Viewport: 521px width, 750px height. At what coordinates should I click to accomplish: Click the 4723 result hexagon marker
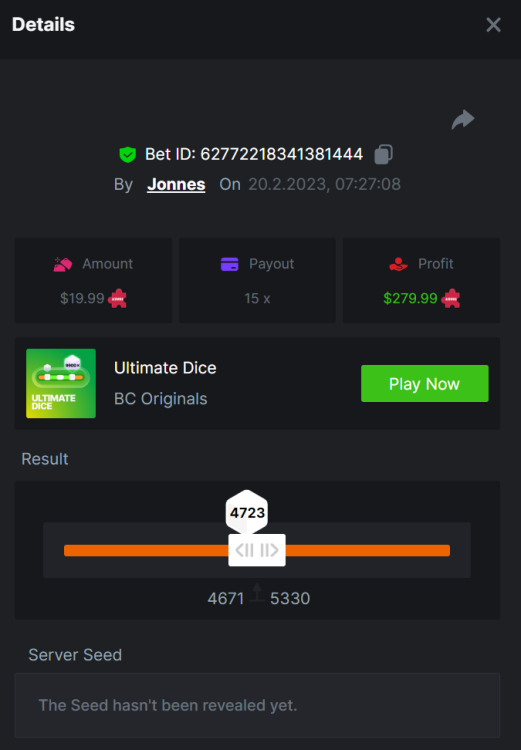[247, 512]
